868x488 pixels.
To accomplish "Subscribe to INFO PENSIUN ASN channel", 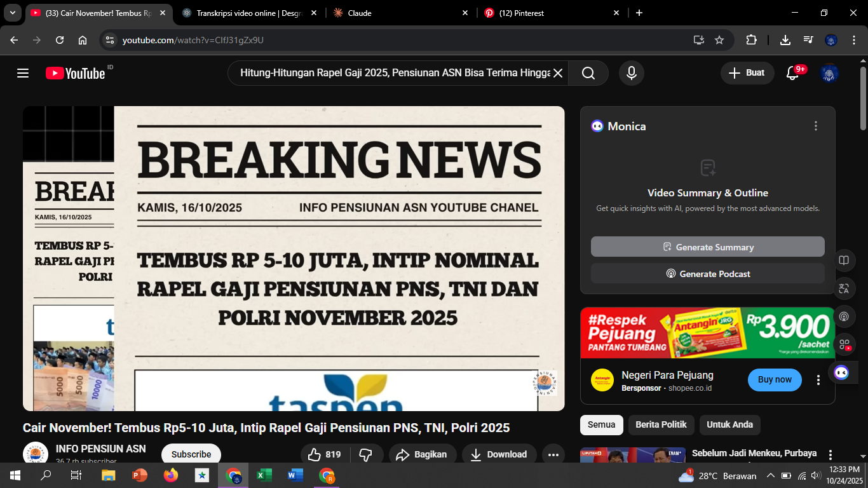I will click(x=191, y=454).
